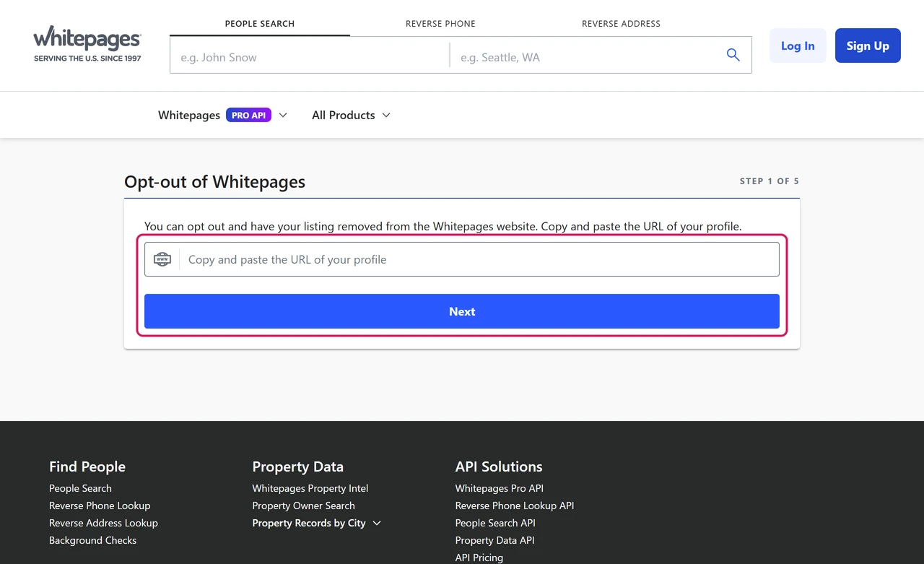The image size is (924, 564).
Task: Click the API Solutions footer heading
Action: pos(499,467)
